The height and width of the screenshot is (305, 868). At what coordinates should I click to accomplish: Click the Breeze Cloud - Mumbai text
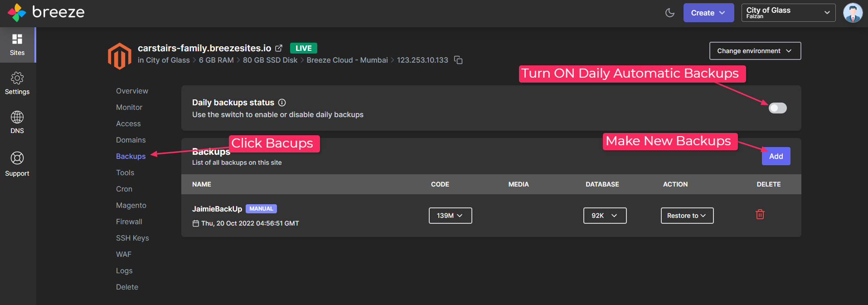pos(347,60)
